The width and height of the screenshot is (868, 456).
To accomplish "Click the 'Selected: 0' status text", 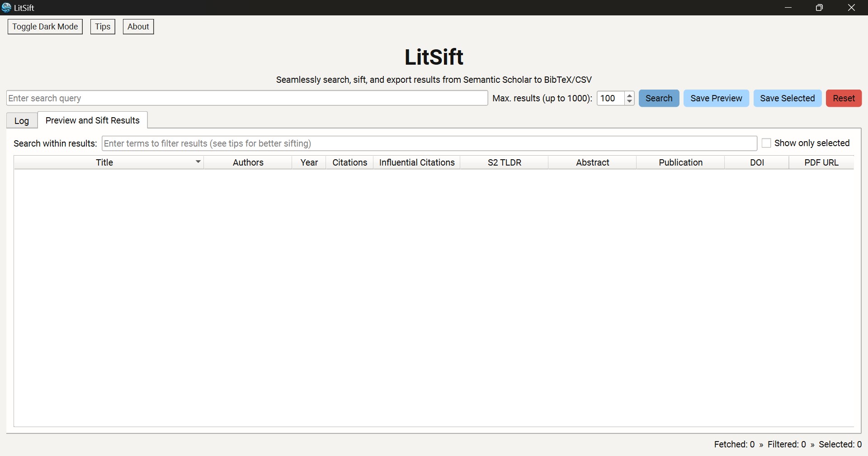I will (x=840, y=444).
